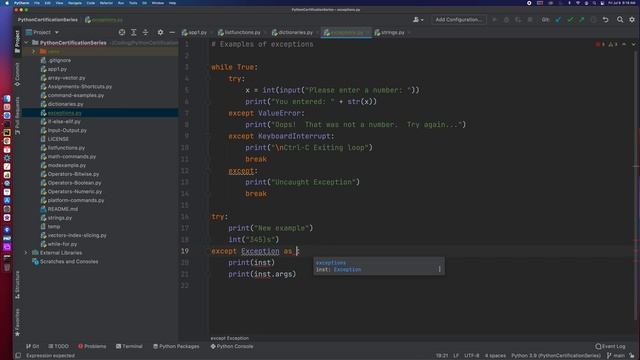Click Run with Coverage icon
This screenshot has height=360, width=640.
click(x=518, y=20)
